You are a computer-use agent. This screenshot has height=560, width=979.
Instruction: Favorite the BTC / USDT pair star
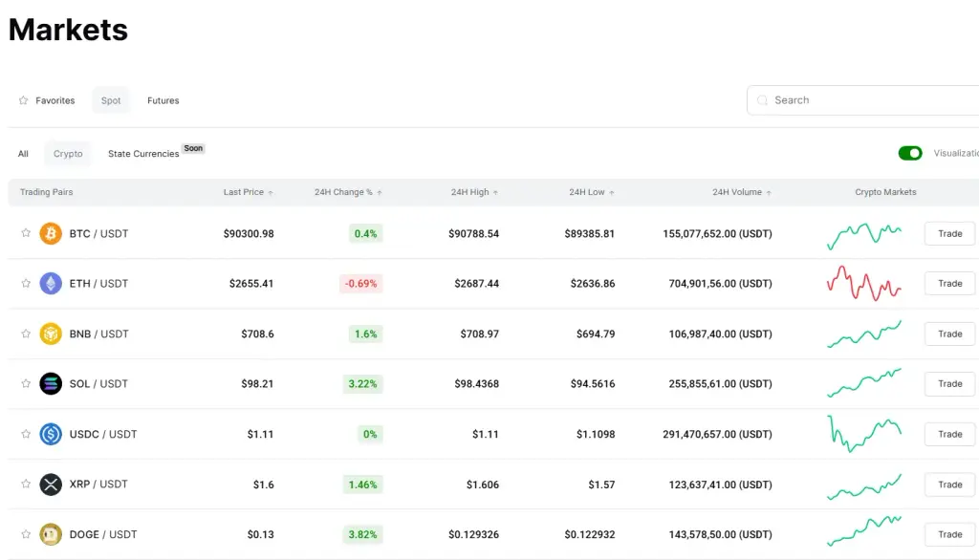point(26,233)
